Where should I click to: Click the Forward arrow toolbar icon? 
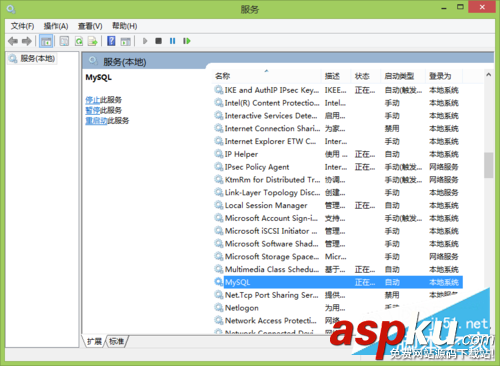click(27, 41)
